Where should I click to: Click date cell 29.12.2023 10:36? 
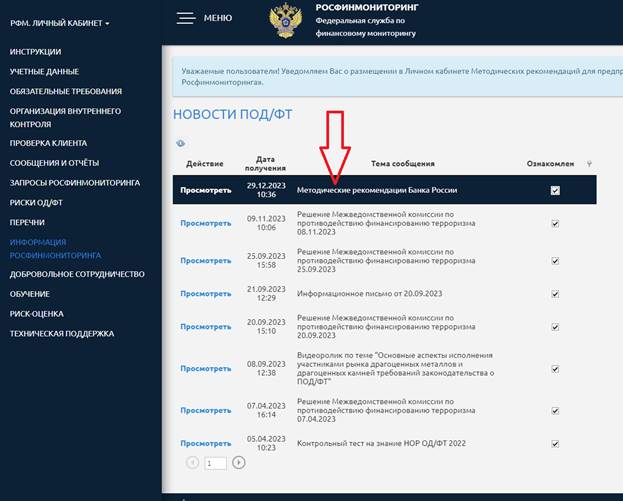(x=266, y=190)
